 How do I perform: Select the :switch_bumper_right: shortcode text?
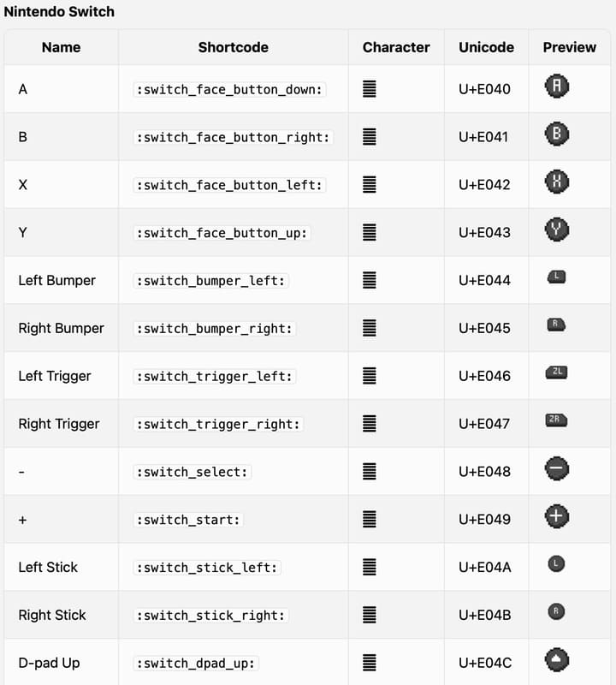coord(215,328)
